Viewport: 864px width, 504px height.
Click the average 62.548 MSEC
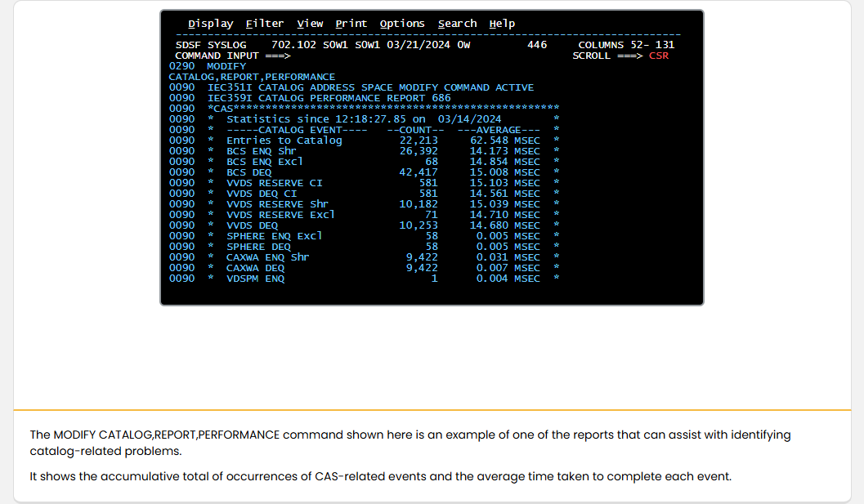click(x=504, y=140)
